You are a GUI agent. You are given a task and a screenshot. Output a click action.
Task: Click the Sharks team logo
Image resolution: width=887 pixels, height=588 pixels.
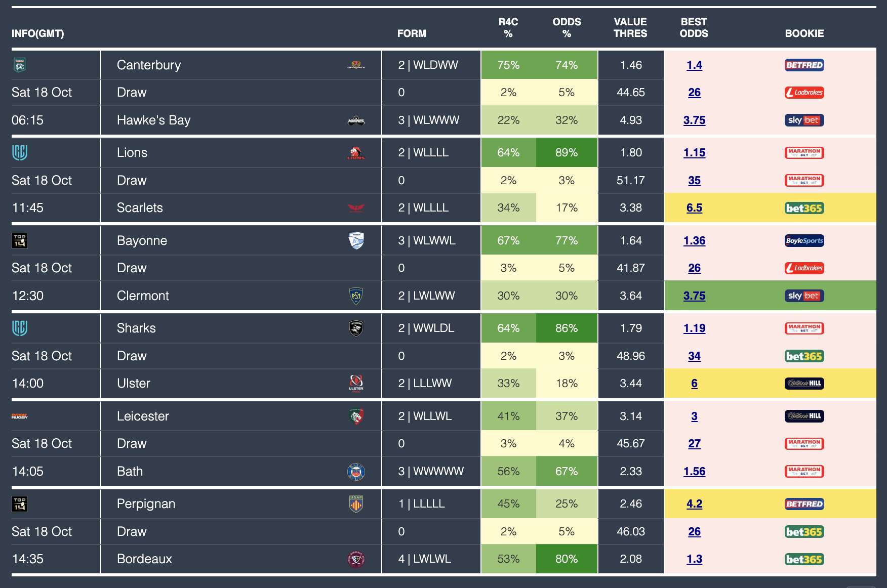pyautogui.click(x=356, y=328)
